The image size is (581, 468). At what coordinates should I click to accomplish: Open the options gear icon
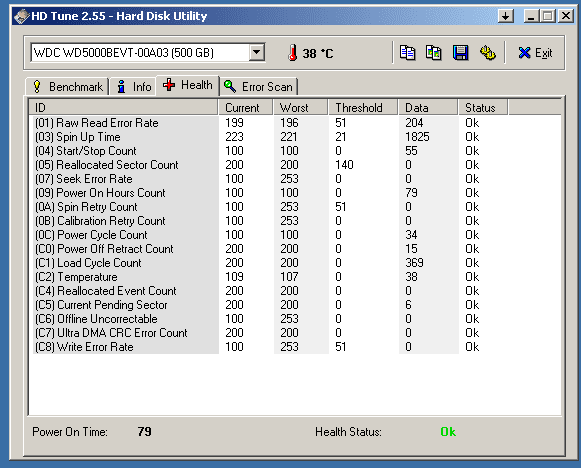[488, 53]
